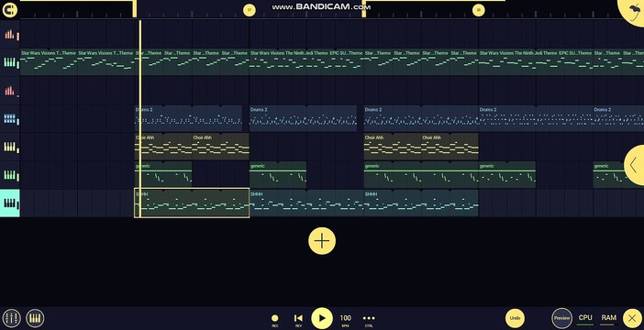Click the Undo button
This screenshot has width=644, height=330.
point(515,318)
